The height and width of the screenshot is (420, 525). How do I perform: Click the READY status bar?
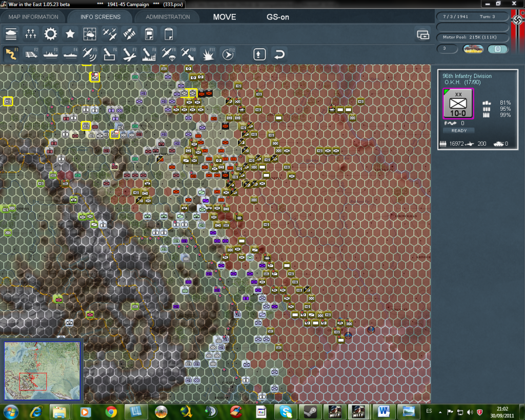(459, 131)
